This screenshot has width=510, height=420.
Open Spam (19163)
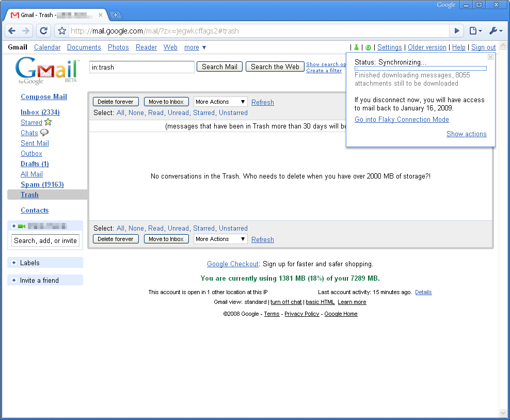[x=42, y=185]
